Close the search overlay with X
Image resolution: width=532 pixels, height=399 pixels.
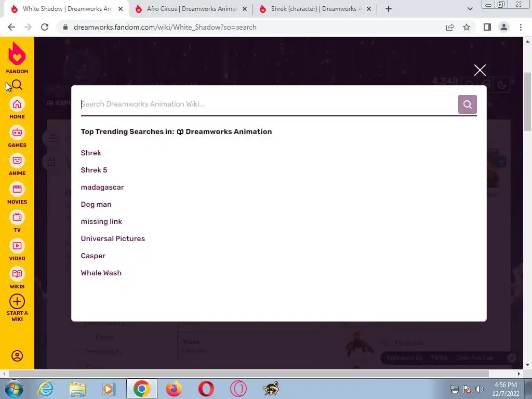(480, 70)
